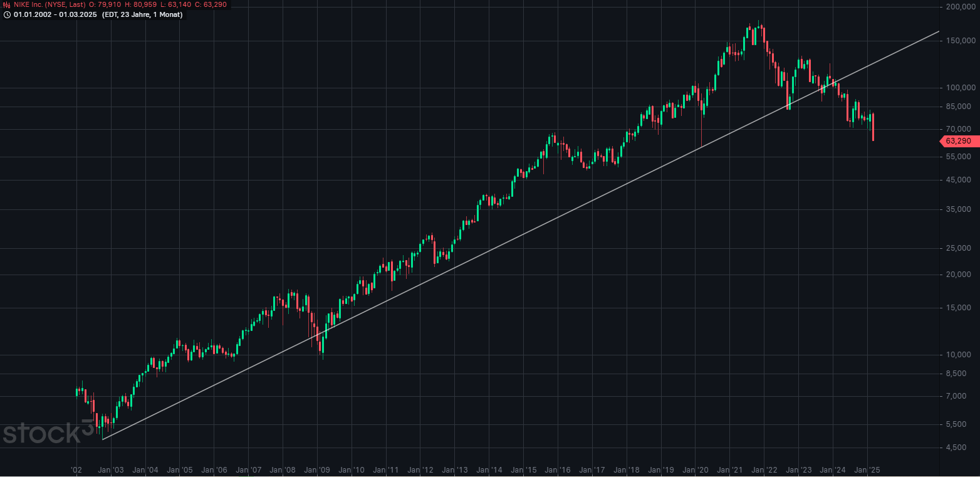Click the Jan '09 time axis label

pos(317,470)
